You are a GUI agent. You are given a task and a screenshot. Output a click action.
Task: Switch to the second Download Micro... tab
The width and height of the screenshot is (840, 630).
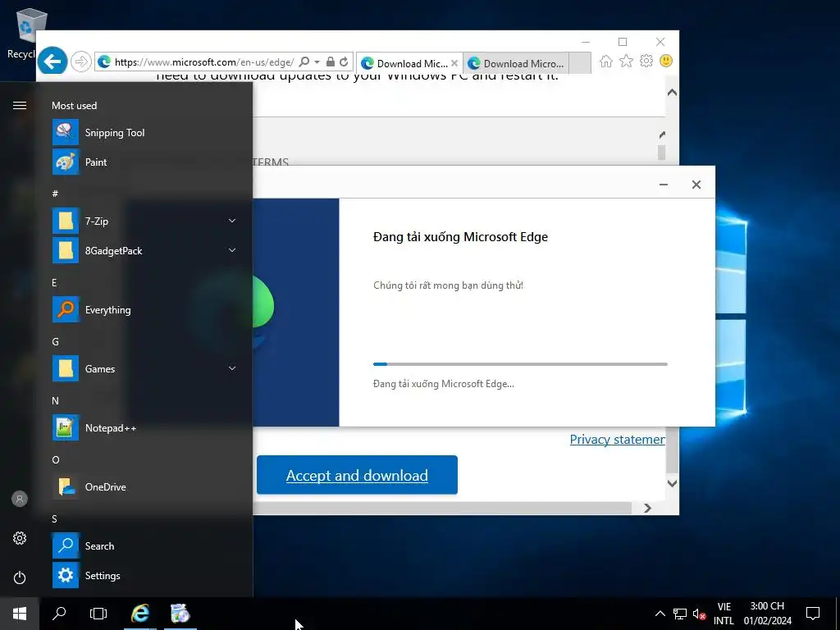[x=518, y=63]
